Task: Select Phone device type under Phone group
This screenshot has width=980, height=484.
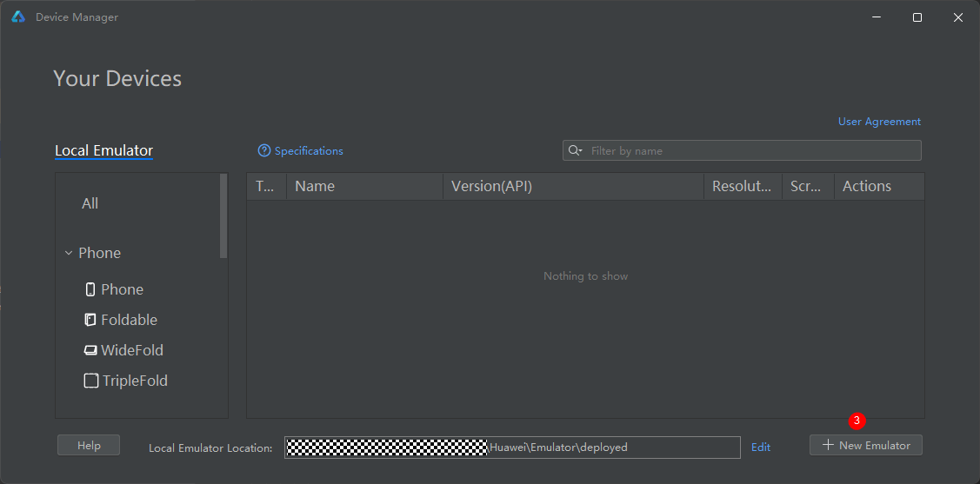Action: point(123,289)
